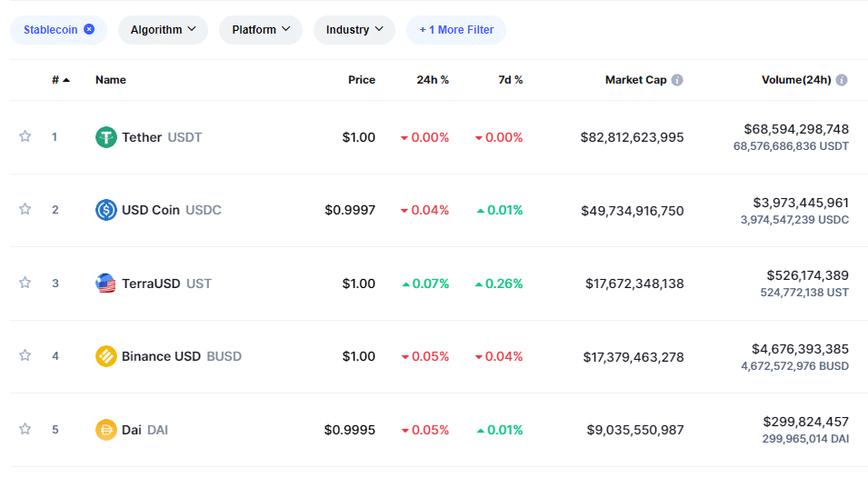The height and width of the screenshot is (488, 868).
Task: Open USD Coin volume $3,973,445,961
Action: [x=801, y=203]
